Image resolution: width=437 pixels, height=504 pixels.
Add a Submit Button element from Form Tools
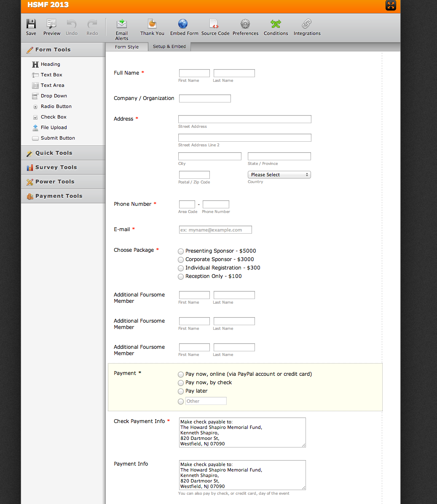pyautogui.click(x=57, y=138)
